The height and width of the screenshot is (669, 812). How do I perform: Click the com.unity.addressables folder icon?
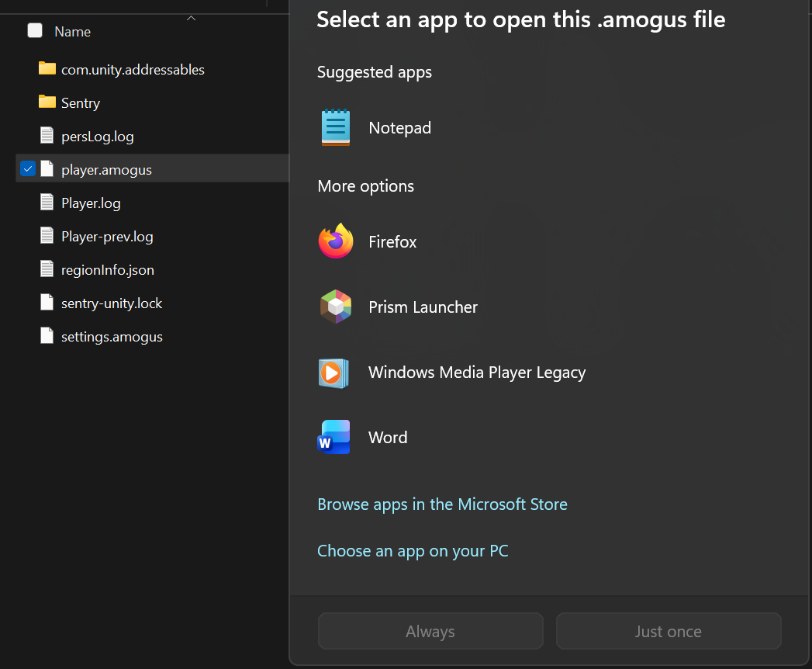[47, 68]
